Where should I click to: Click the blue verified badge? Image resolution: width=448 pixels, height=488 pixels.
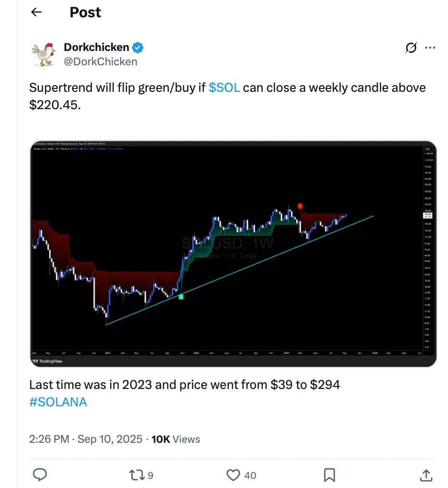tap(138, 47)
